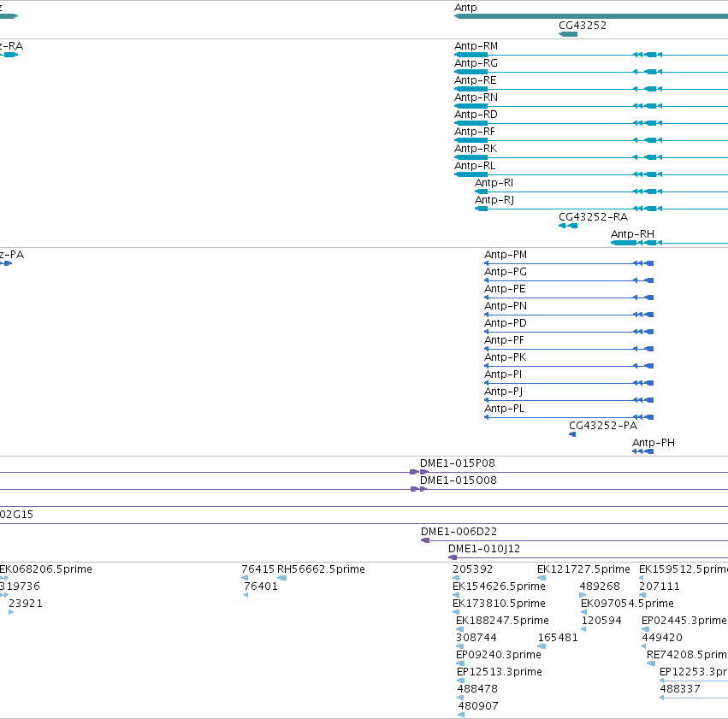The width and height of the screenshot is (728, 719).
Task: Click the EK068206.5prime EST label
Action: (45, 569)
